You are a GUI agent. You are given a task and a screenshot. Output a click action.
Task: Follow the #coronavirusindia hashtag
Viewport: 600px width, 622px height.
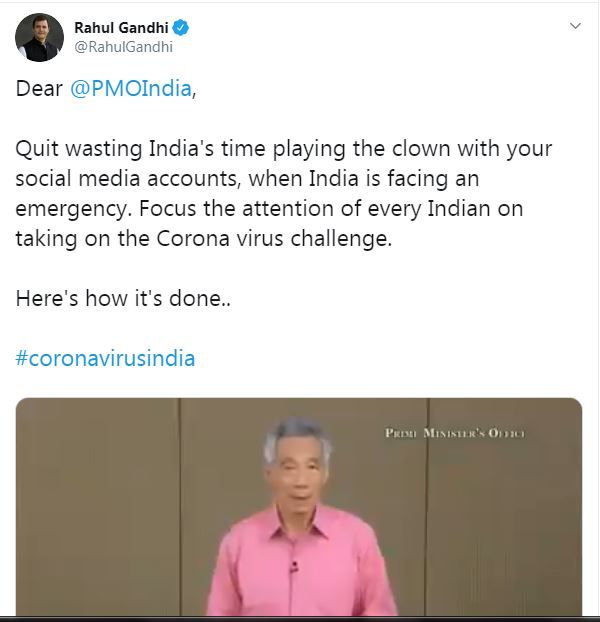tap(105, 358)
